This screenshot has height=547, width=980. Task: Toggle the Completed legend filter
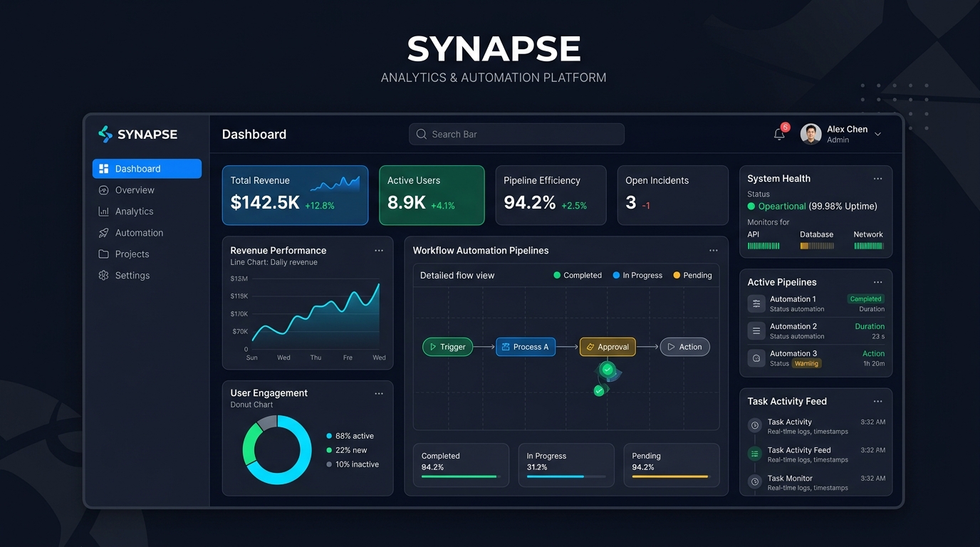click(578, 276)
